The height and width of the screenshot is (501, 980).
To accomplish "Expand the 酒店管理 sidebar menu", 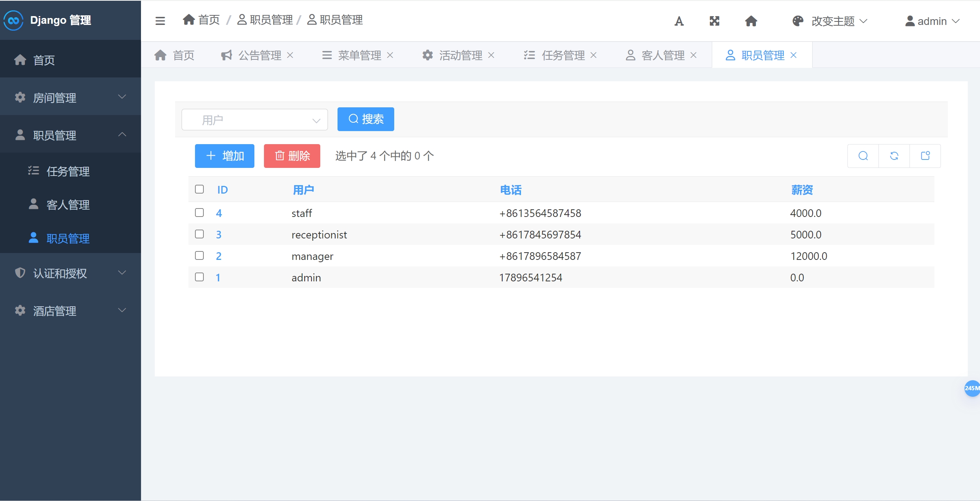I will point(70,310).
